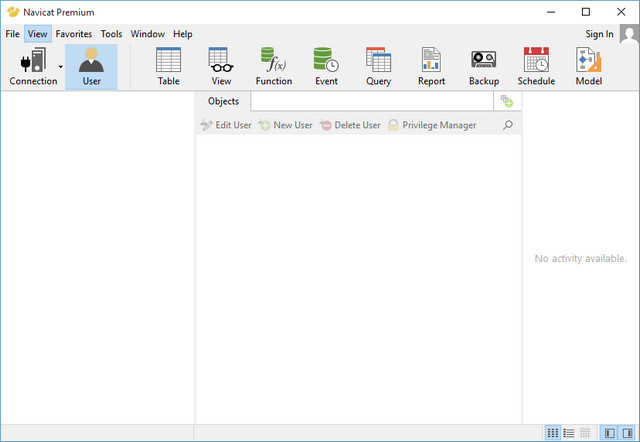Viewport: 640px width, 442px height.
Task: Open the Model designer icon
Action: pyautogui.click(x=588, y=66)
